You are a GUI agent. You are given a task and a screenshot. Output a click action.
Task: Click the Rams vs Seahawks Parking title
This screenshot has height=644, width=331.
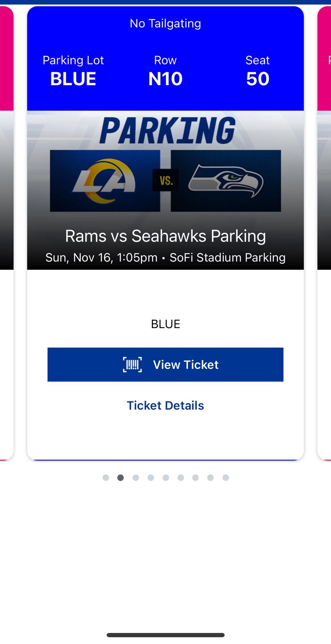[165, 236]
